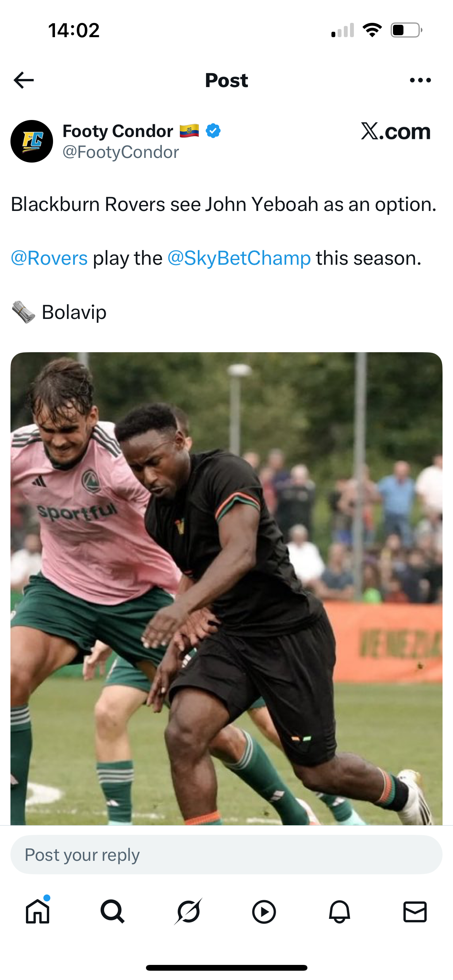The height and width of the screenshot is (980, 453).
Task: Tap the battery status icon
Action: tap(407, 30)
